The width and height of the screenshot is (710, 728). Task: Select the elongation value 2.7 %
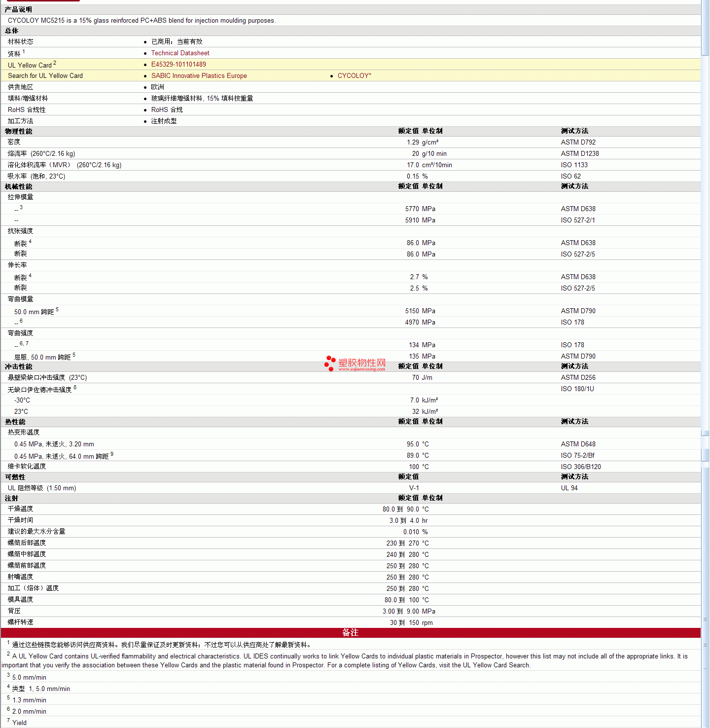point(419,277)
